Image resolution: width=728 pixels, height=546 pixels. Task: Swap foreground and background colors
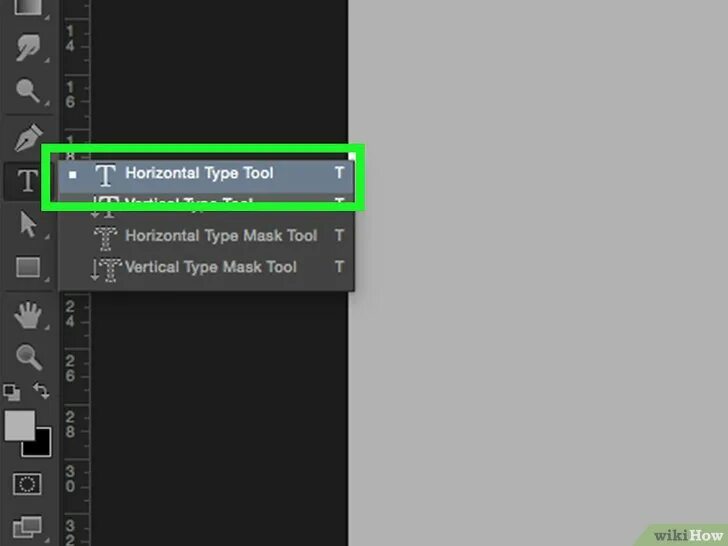click(x=41, y=390)
